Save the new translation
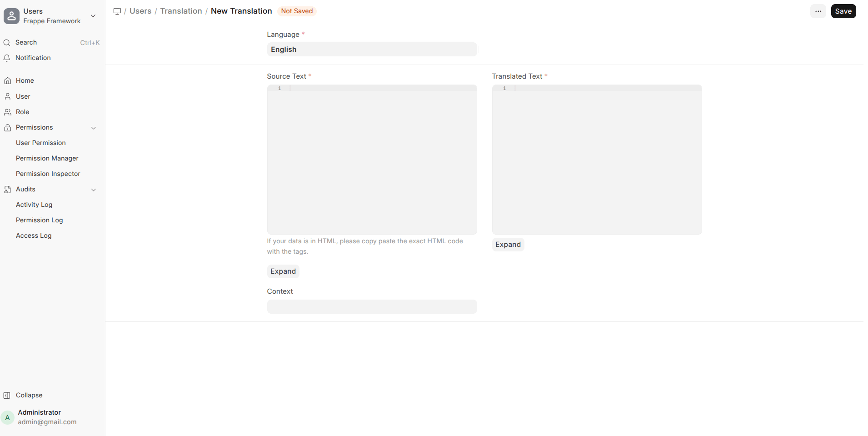This screenshot has width=868, height=436. tap(843, 11)
